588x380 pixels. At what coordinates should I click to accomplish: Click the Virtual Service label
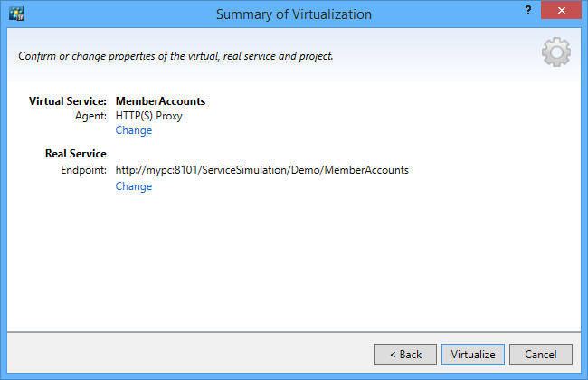[x=69, y=101]
